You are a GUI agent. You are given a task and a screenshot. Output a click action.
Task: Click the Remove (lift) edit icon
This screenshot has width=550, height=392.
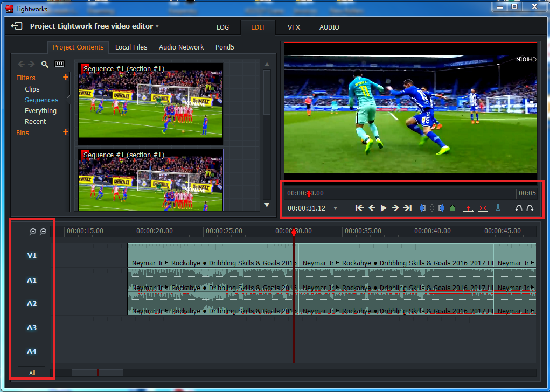point(468,208)
